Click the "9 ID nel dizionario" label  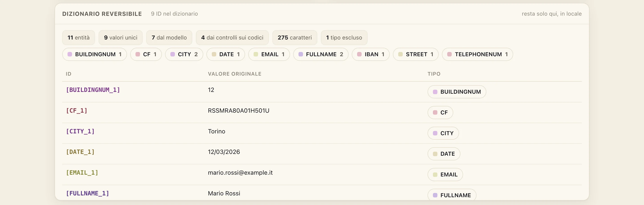click(x=174, y=14)
